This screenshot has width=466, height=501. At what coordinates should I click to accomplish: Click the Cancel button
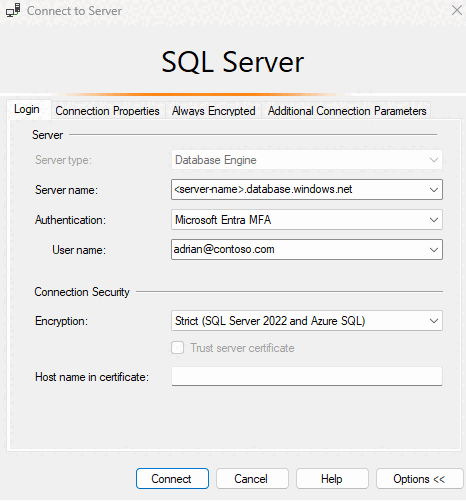click(x=252, y=479)
